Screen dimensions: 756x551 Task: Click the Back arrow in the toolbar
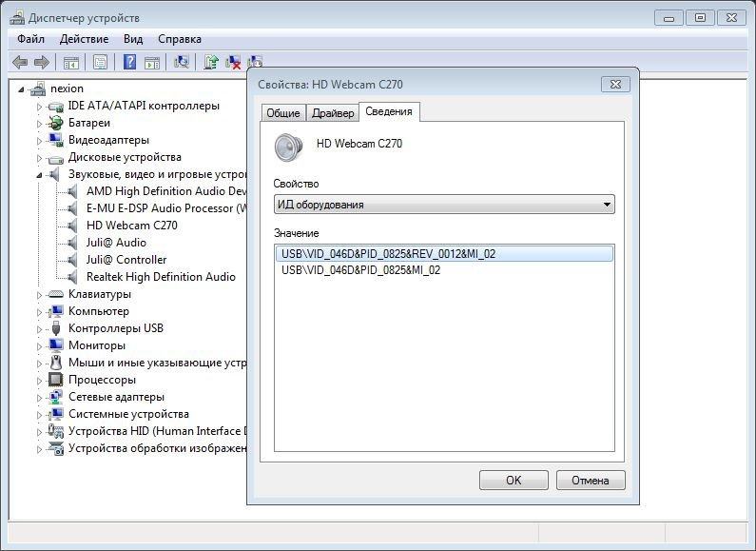(x=19, y=63)
